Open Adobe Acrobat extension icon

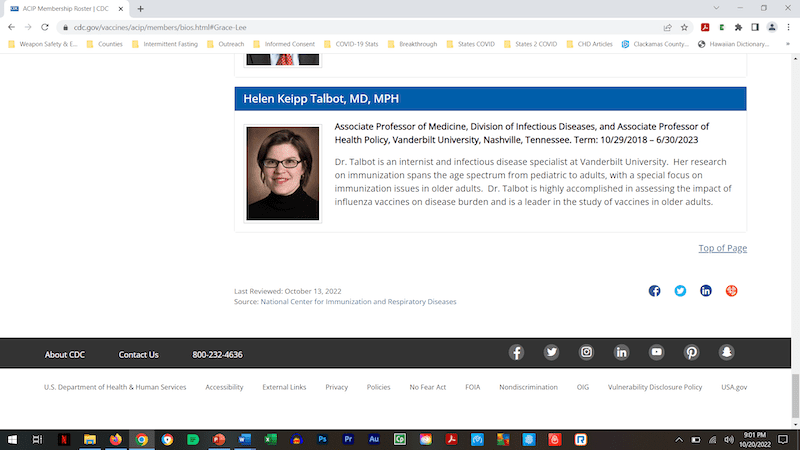pos(705,27)
